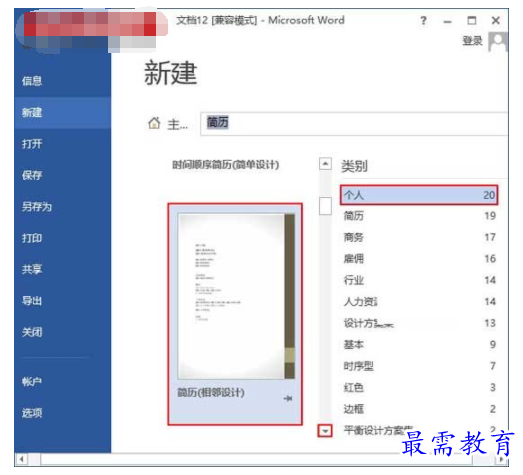Screen dimensions: 523x475
Task: Click the template search box containing 简历
Action: pos(354,124)
